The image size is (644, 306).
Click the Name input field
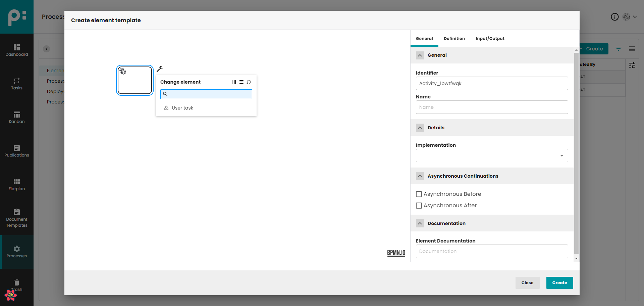tap(492, 107)
